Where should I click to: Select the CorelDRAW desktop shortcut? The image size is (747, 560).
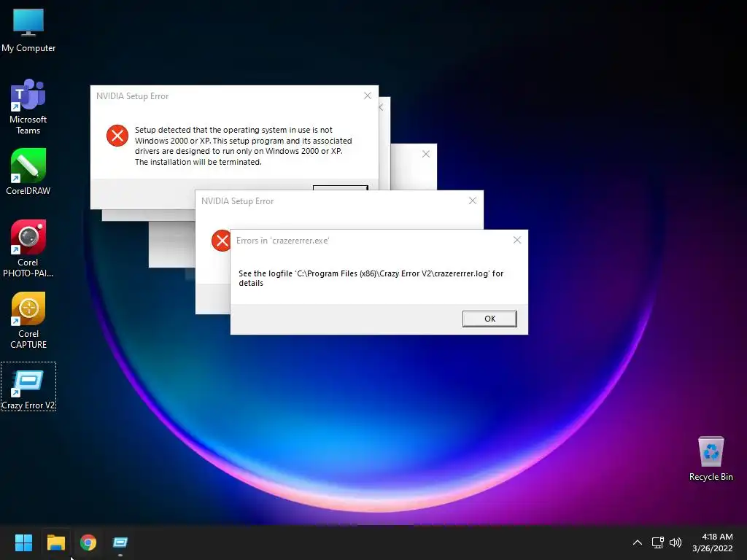pos(28,171)
